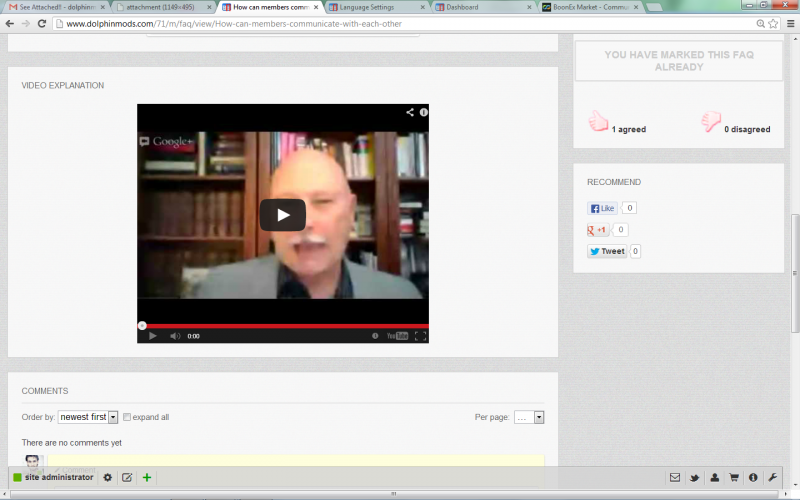This screenshot has height=500, width=800.
Task: Click the '0 disagreed' text
Action: click(x=747, y=129)
